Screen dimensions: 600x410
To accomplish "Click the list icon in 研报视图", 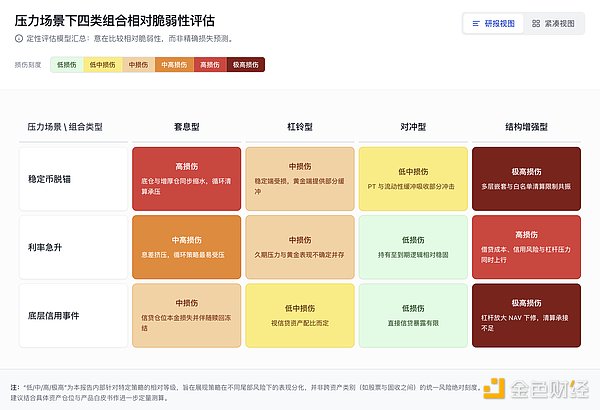I will coord(474,22).
